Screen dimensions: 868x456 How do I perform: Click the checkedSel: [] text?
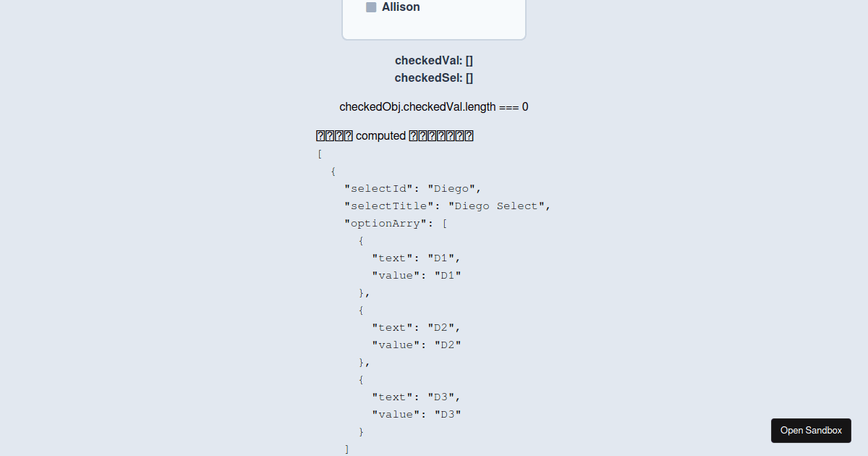pos(433,77)
